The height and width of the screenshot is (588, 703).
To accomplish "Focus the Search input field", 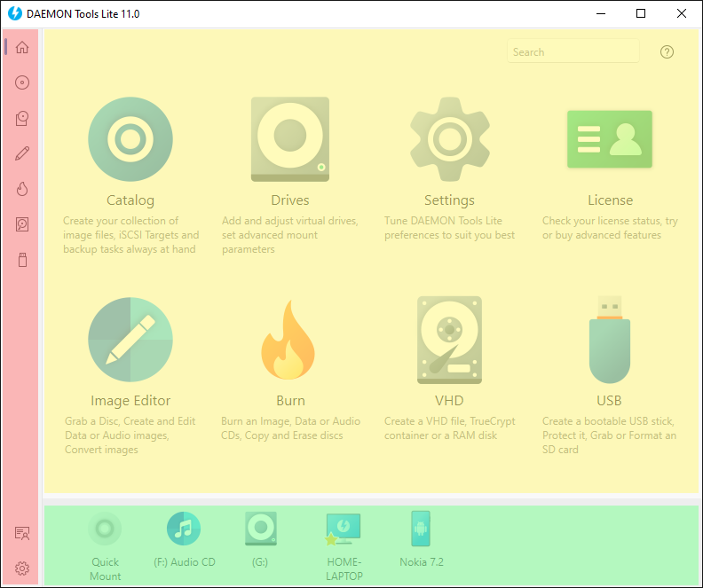I will tap(573, 52).
